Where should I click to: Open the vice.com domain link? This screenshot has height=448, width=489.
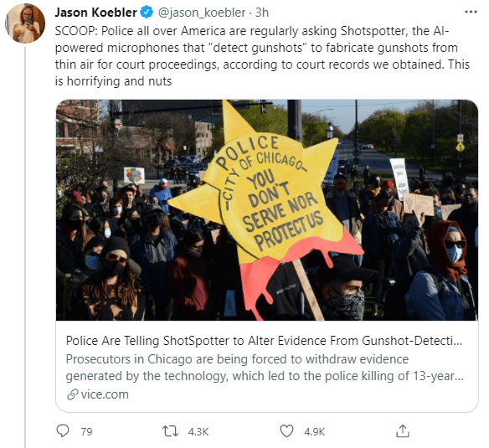pyautogui.click(x=105, y=394)
